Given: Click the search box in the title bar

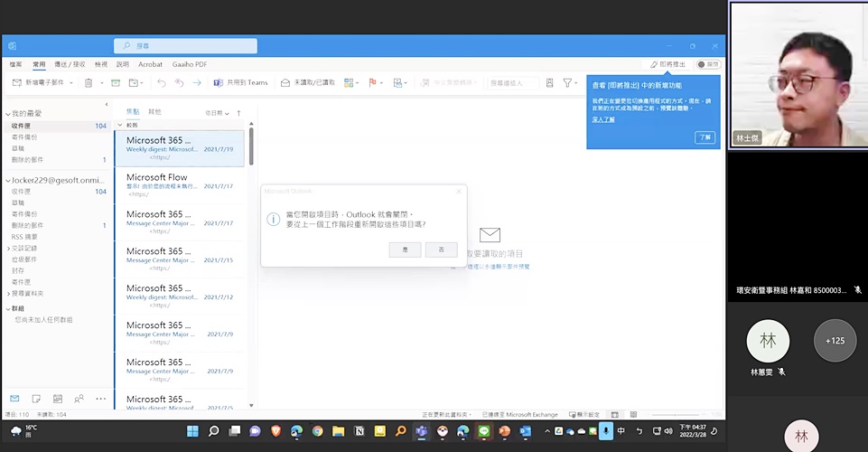Looking at the screenshot, I should point(185,46).
